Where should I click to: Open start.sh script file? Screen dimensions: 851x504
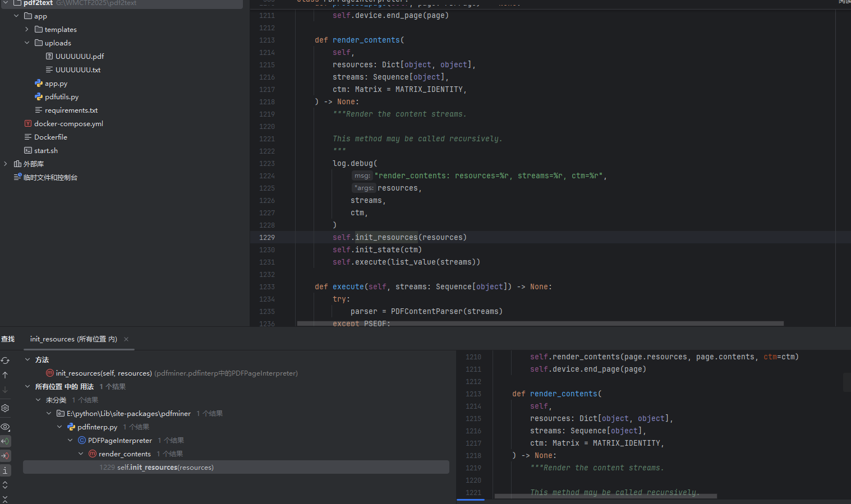tap(46, 151)
